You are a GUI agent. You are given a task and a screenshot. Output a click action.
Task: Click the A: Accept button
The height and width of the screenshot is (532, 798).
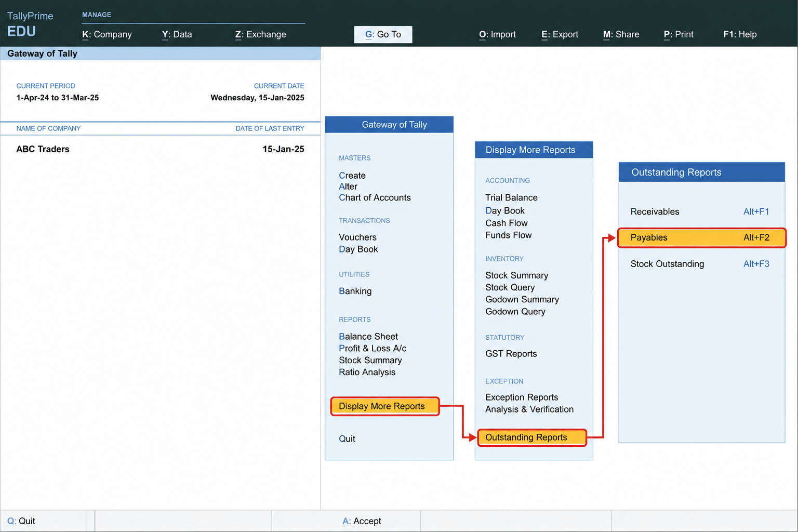coord(362,521)
